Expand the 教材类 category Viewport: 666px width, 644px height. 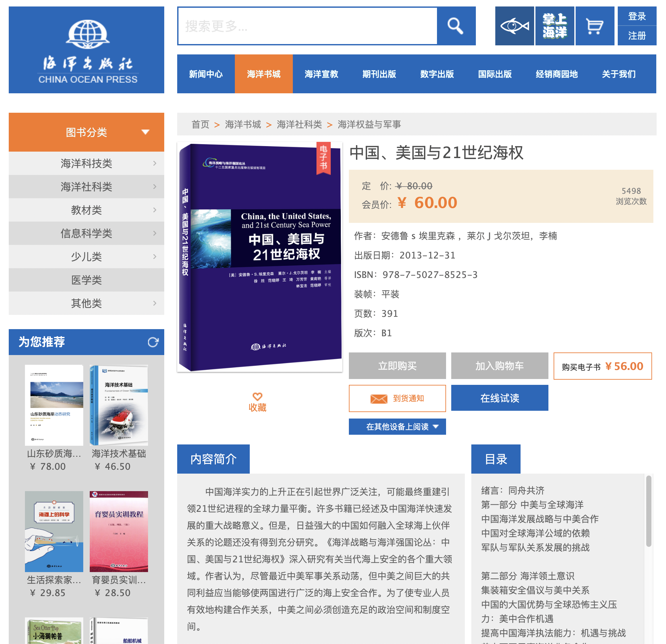coord(86,210)
